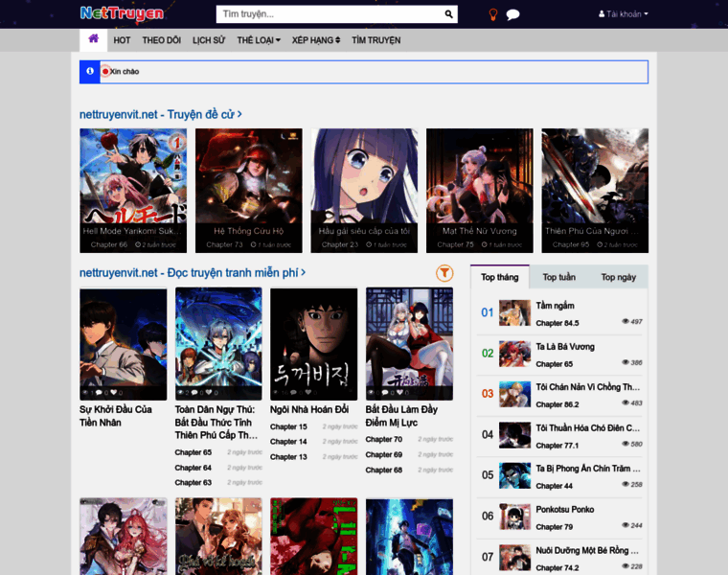
Task: Click the orange filter funnel icon
Action: click(x=444, y=273)
